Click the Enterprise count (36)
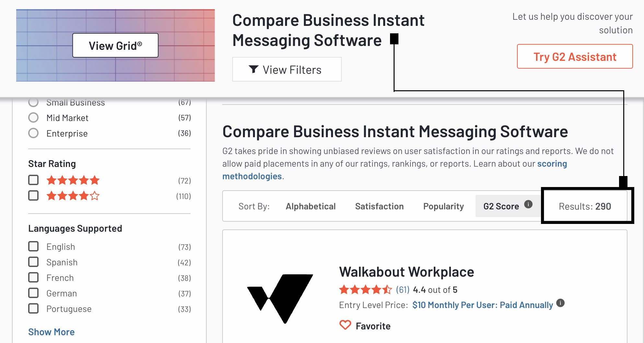Screen dimensions: 644x343 point(184,133)
